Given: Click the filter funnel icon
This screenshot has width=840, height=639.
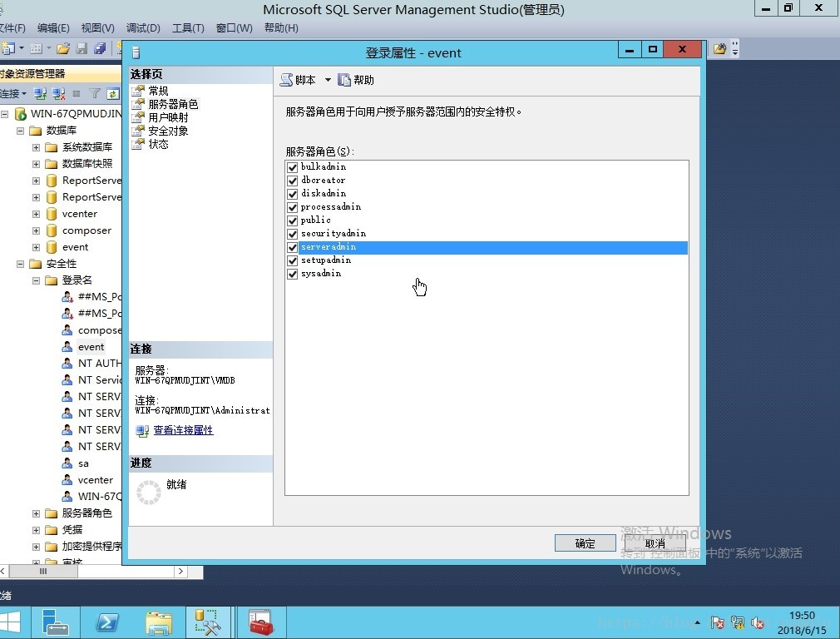Looking at the screenshot, I should (x=95, y=94).
